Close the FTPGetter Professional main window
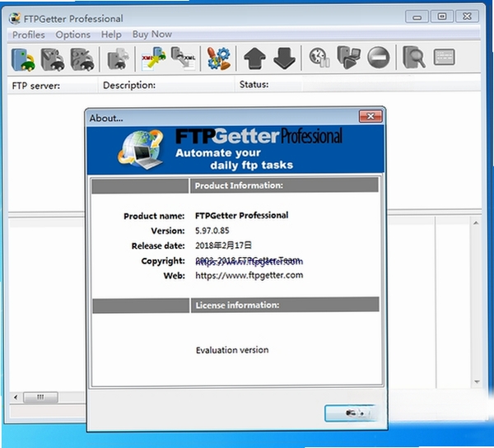 tap(467, 16)
